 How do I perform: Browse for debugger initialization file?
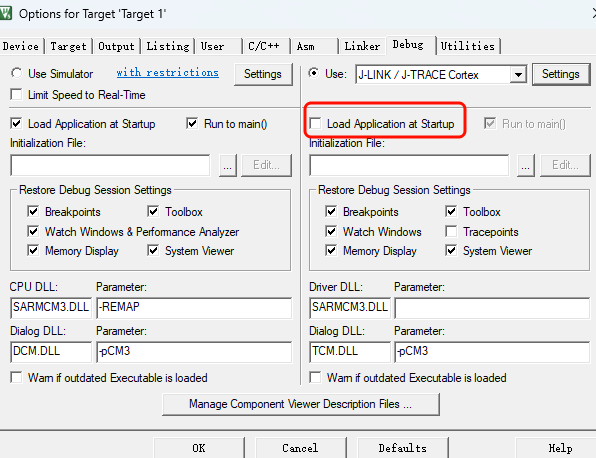pos(526,165)
